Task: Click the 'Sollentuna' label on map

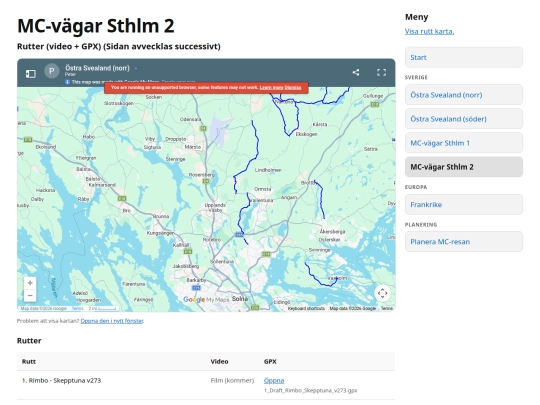Action: [x=222, y=262]
